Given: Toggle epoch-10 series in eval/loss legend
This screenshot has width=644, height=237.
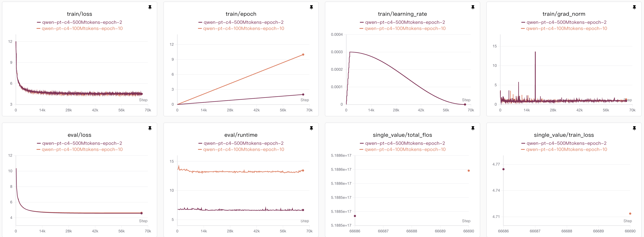Looking at the screenshot, I should tap(82, 149).
